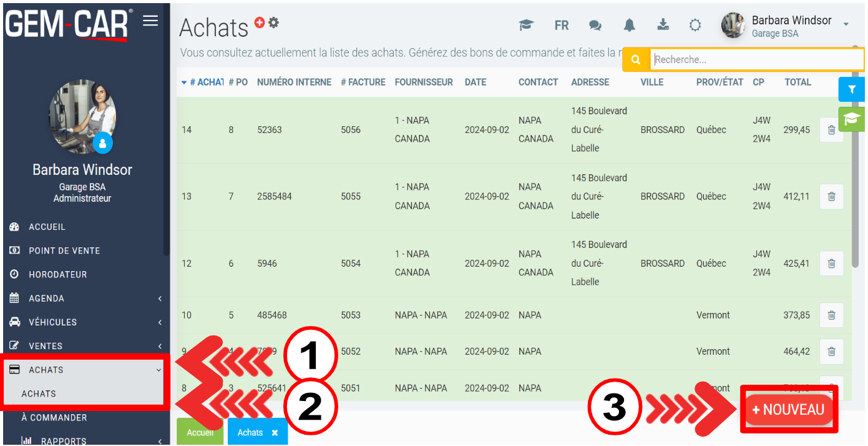Open À commander sidebar link
Viewport: 868px width, 446px height.
coord(54,417)
